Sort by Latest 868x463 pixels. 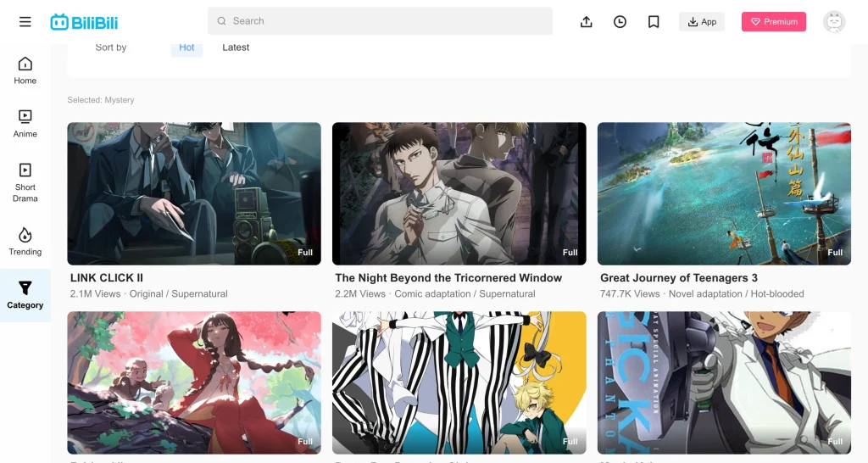point(236,47)
